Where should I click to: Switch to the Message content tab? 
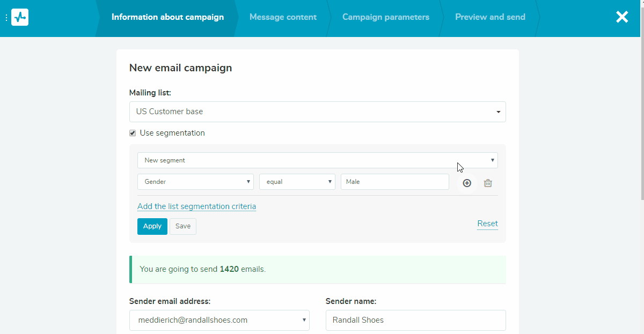[x=283, y=17]
